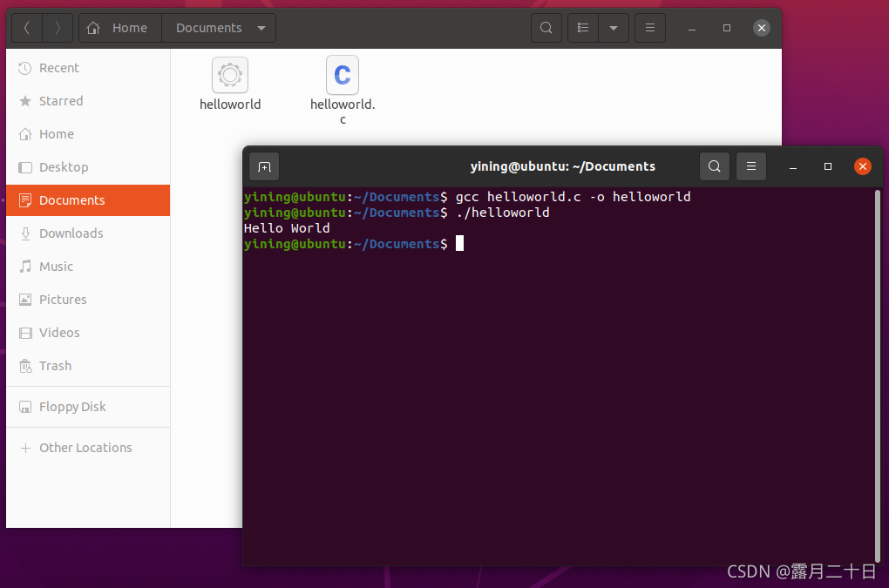
Task: Select Documents in the sidebar
Action: coord(88,200)
